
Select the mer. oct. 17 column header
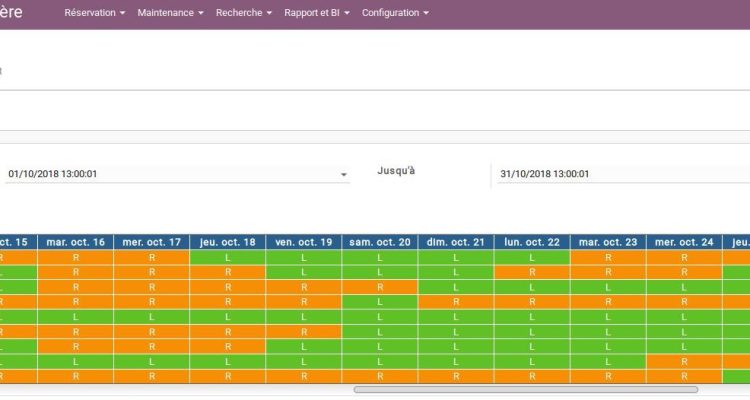coord(152,242)
